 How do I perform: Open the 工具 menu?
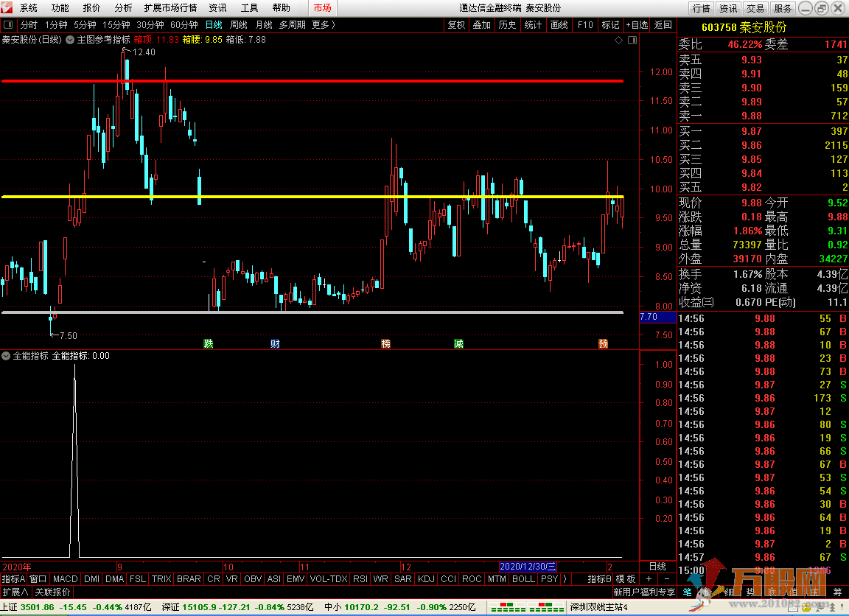(x=250, y=8)
